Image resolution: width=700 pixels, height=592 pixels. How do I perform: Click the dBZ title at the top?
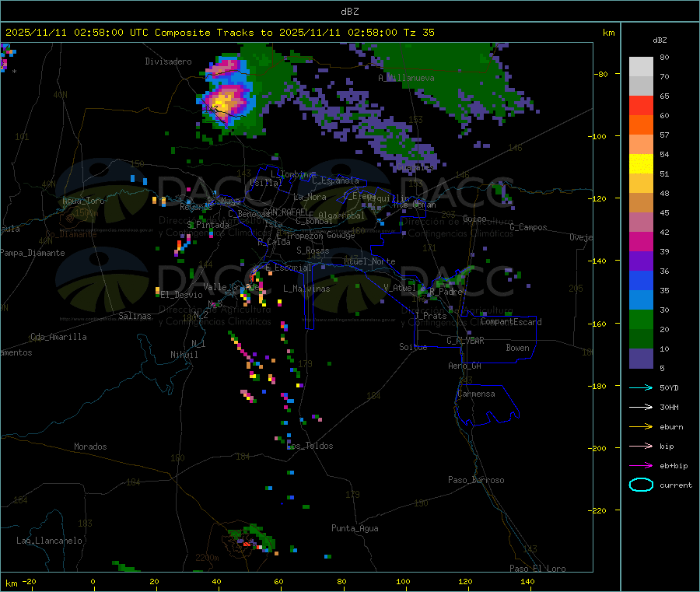[349, 11]
